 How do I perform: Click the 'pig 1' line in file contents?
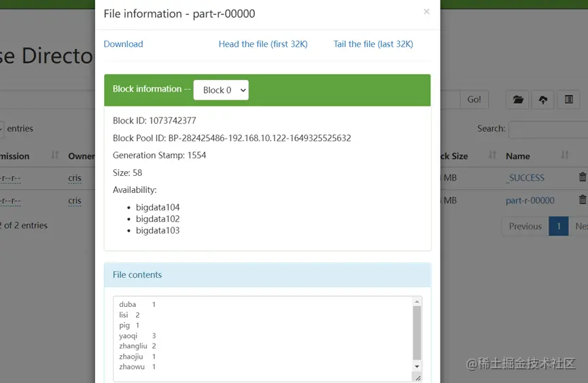[129, 325]
